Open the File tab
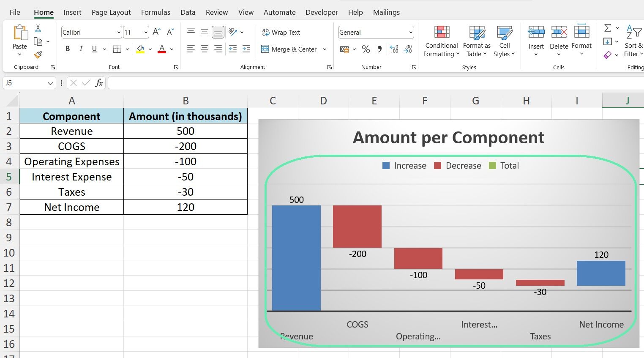This screenshot has width=644, height=358. [x=15, y=12]
